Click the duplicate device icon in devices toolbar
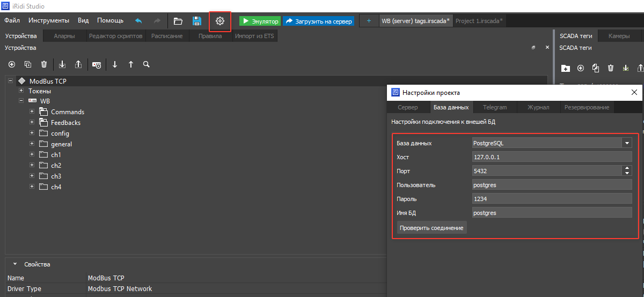The height and width of the screenshot is (297, 644). tap(28, 64)
